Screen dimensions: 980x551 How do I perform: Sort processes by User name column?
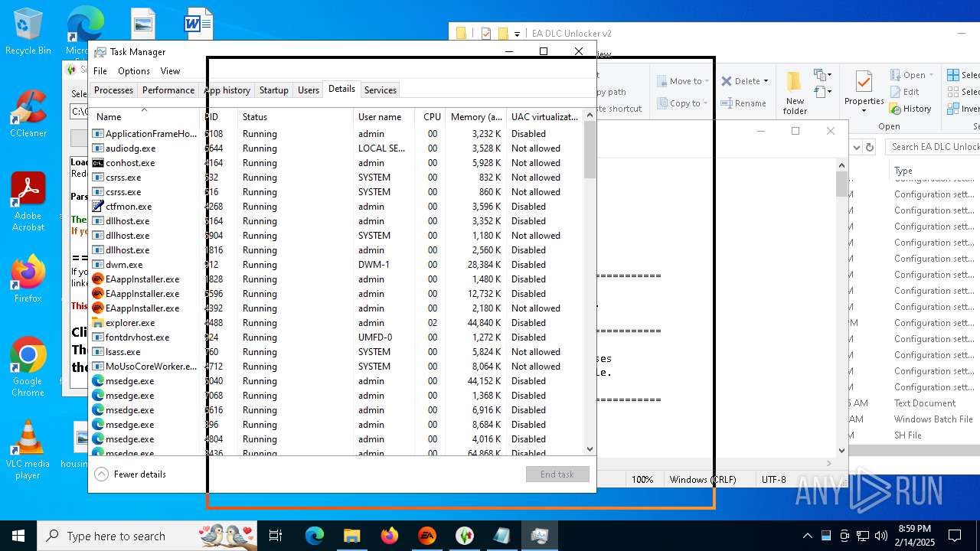tap(384, 117)
